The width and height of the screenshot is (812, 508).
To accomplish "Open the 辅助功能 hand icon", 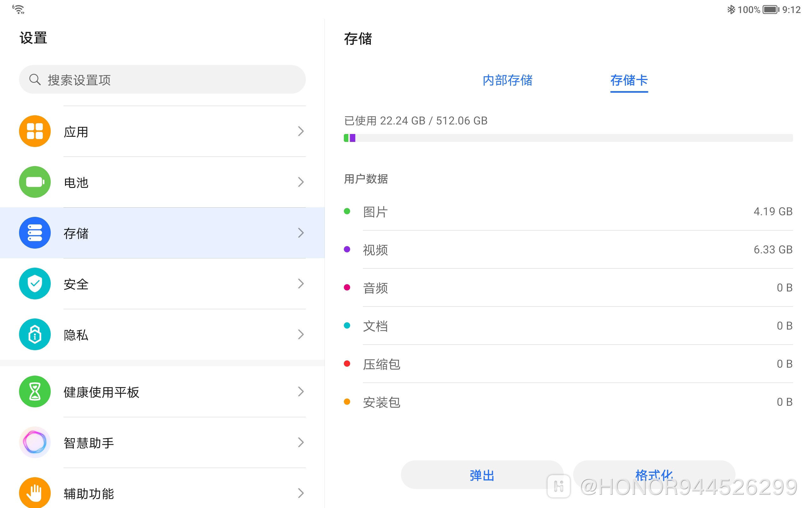I will point(35,492).
